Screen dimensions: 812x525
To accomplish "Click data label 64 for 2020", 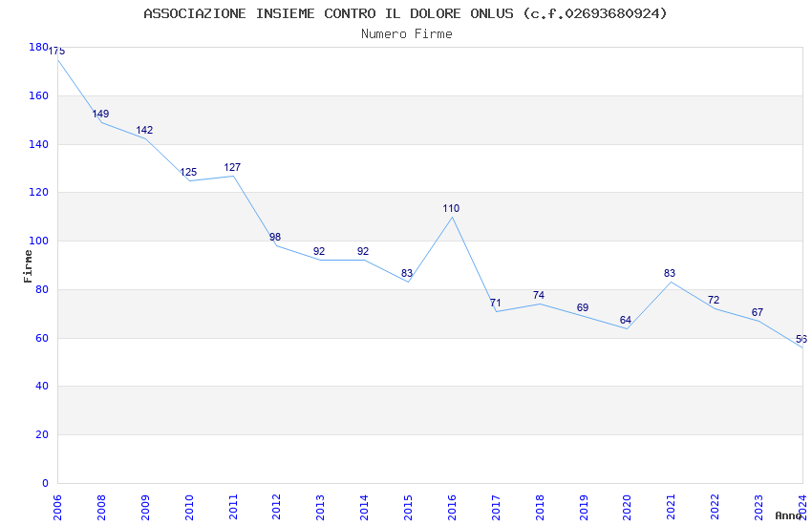I will [626, 320].
